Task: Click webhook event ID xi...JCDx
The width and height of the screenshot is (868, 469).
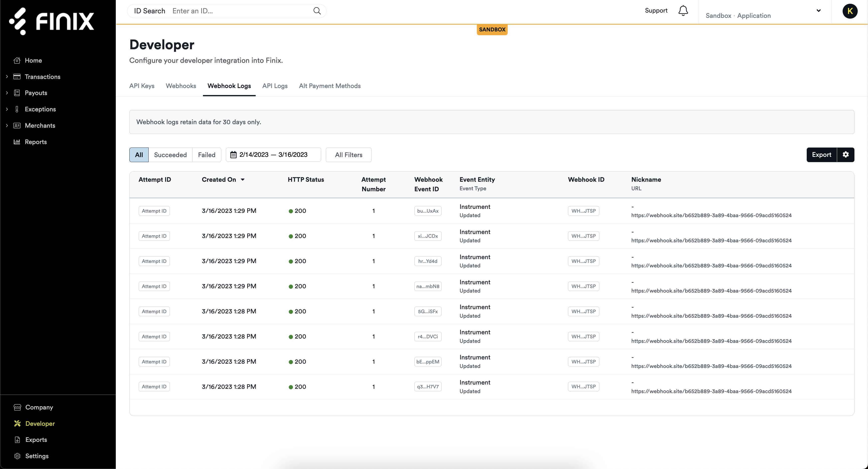Action: tap(428, 236)
